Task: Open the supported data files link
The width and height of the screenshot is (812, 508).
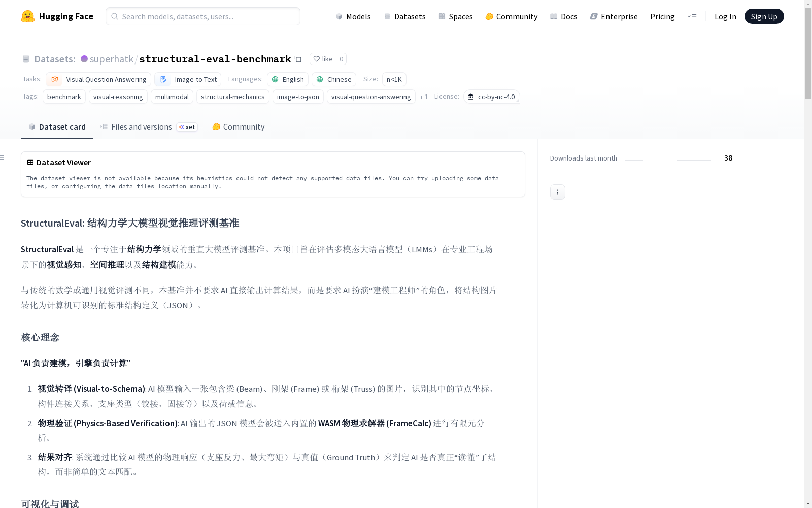Action: pos(346,178)
